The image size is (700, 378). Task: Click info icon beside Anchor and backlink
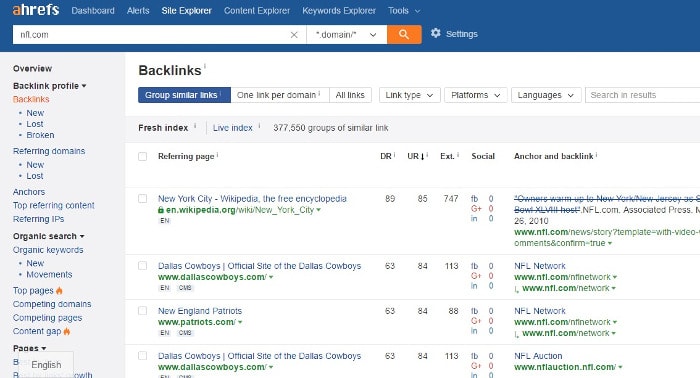(x=596, y=155)
